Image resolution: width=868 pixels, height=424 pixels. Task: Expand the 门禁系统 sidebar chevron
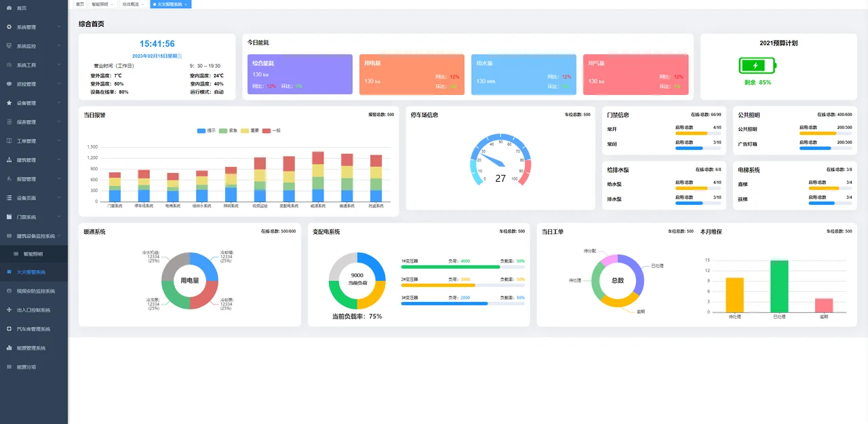point(60,217)
